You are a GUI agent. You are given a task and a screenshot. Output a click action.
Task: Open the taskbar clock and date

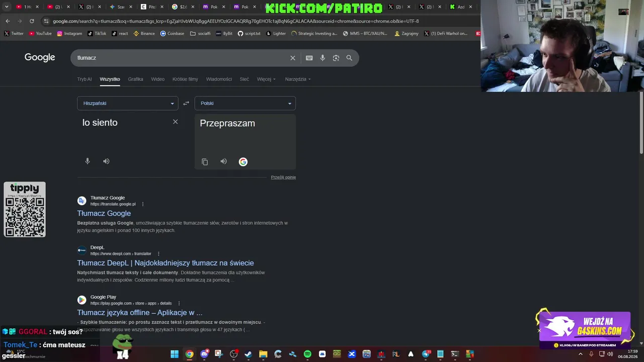(629, 354)
